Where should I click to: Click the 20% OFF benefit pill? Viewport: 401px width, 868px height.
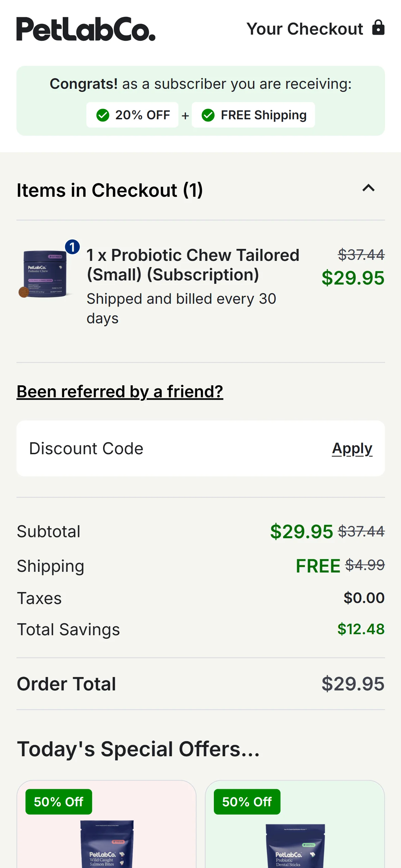coord(132,115)
